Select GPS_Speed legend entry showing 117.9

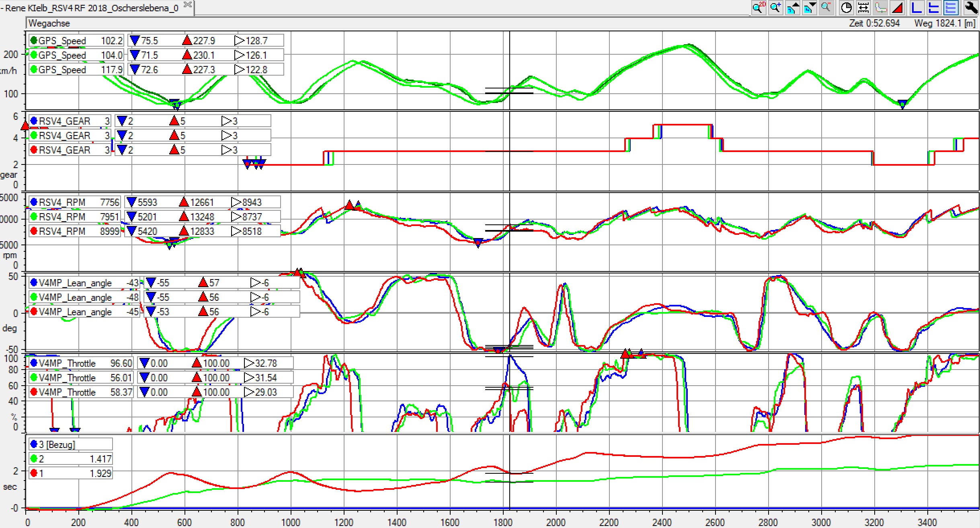[76, 70]
